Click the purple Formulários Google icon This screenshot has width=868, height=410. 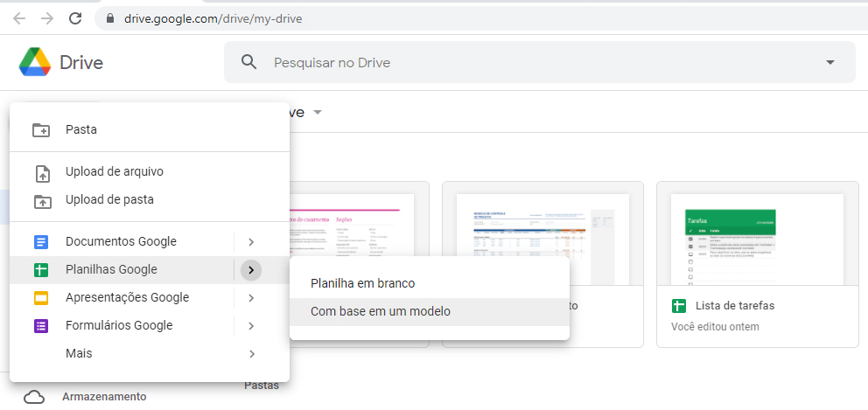coord(41,326)
